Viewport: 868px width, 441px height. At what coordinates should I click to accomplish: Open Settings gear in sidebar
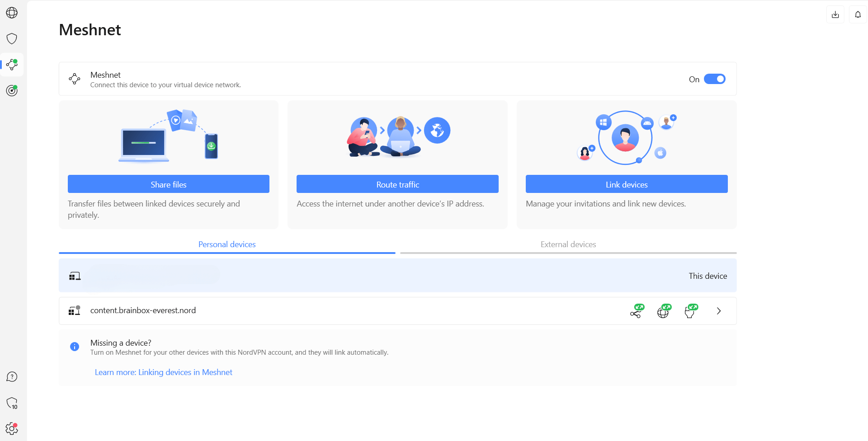pyautogui.click(x=12, y=428)
